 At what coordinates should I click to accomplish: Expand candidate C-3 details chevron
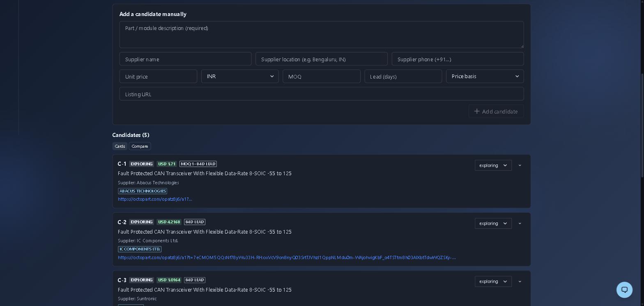click(x=520, y=281)
